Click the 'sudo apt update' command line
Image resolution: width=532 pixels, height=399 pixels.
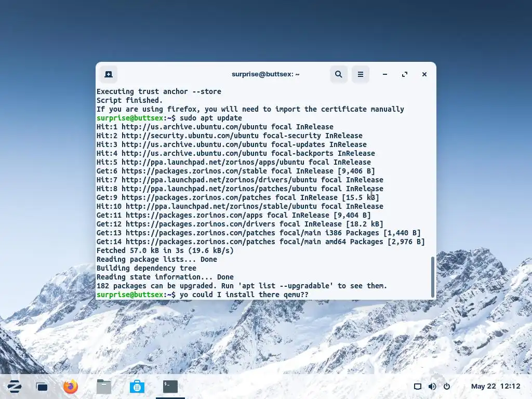tap(169, 118)
